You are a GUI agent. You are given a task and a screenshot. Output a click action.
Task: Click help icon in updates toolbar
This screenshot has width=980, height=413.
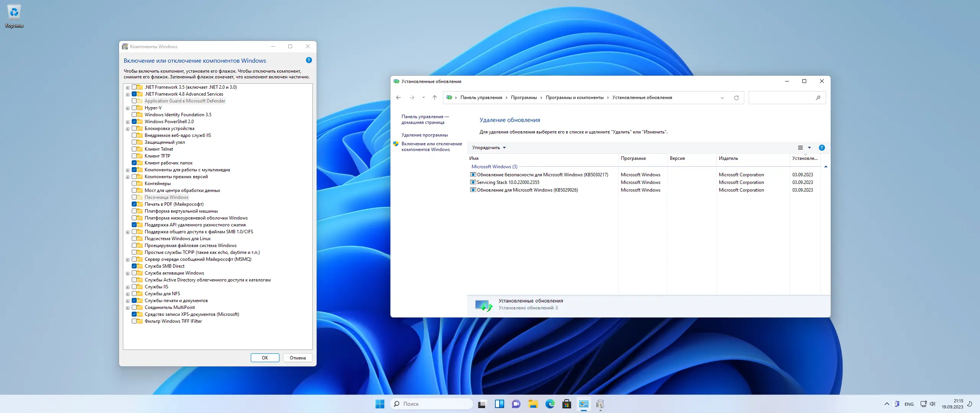822,148
